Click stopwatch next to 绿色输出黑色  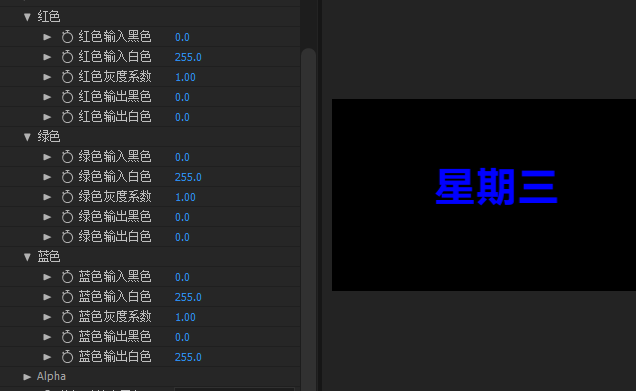click(x=67, y=217)
